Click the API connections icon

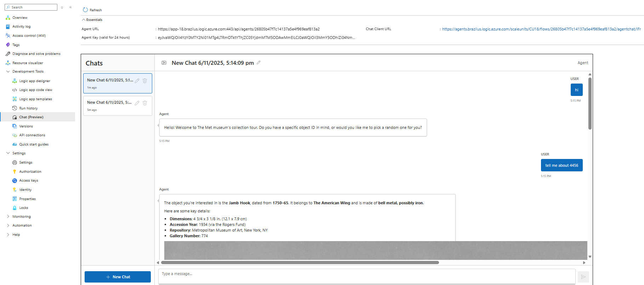coord(15,135)
